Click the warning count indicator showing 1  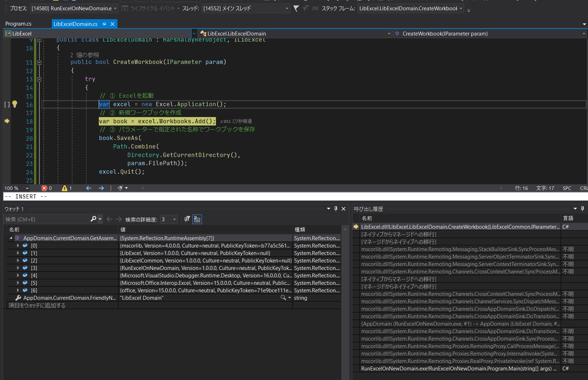(67, 188)
